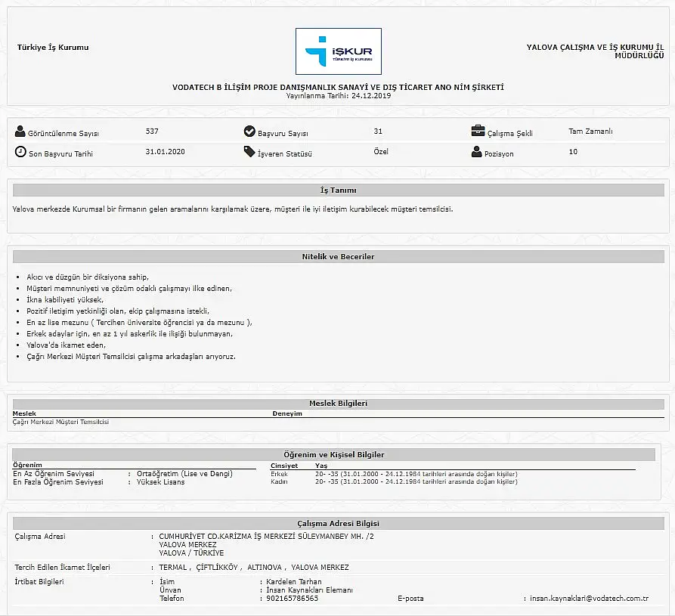Click the clock icon beside Son Başvuru Tarihi
This screenshot has height=616, width=675.
click(x=20, y=151)
